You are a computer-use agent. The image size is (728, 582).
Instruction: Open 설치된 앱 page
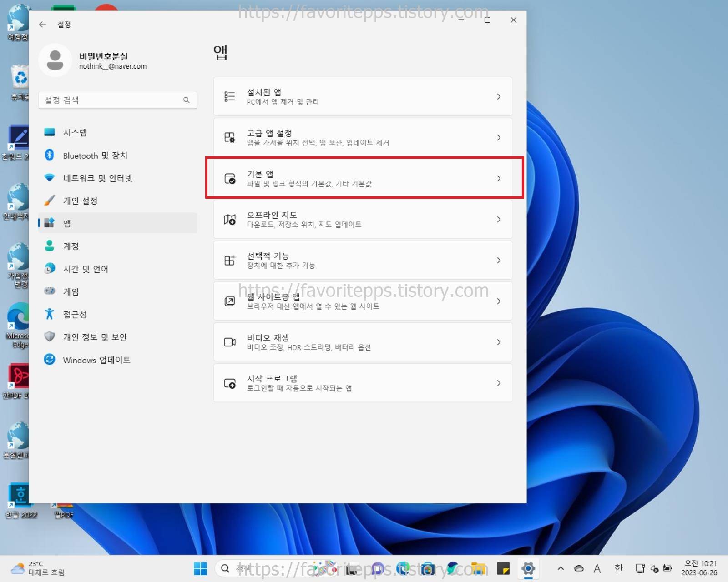363,96
